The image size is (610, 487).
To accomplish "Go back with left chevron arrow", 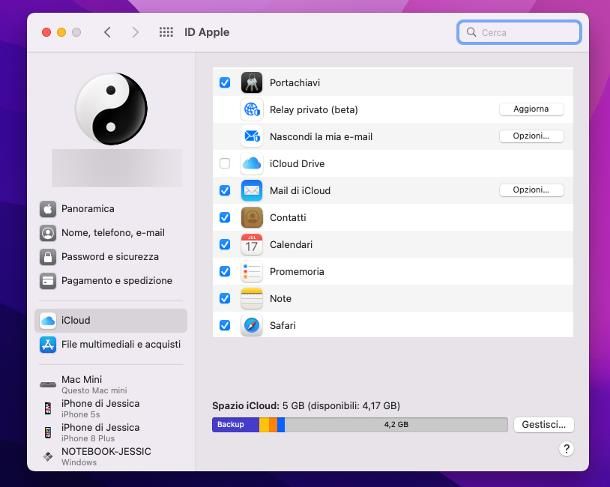I will [x=108, y=32].
